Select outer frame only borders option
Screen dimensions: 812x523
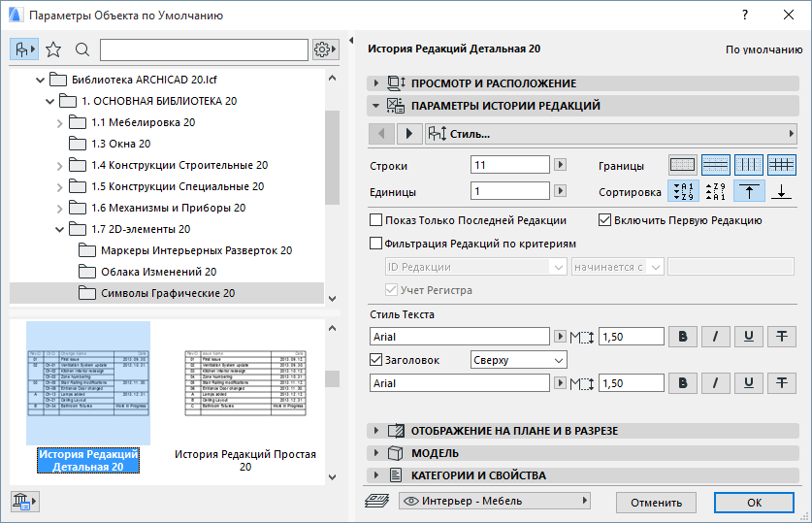[x=683, y=165]
